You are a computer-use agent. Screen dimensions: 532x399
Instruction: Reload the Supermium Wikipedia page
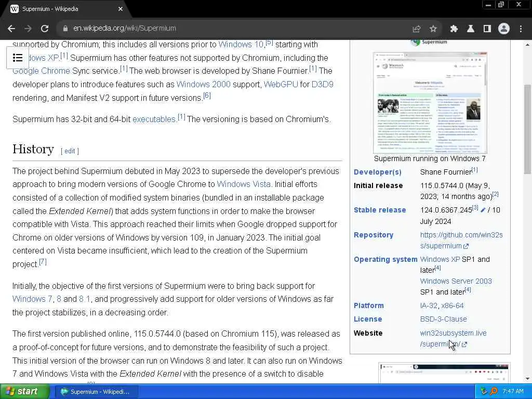[x=45, y=29]
